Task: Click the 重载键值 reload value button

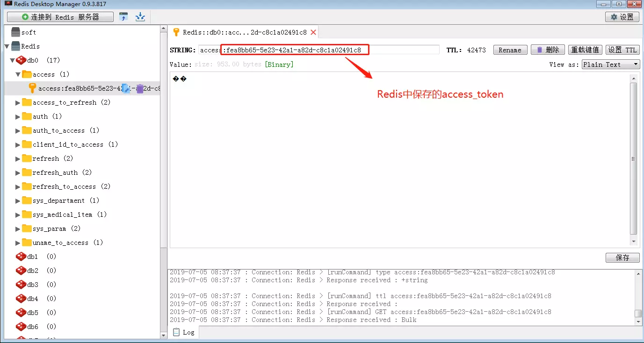Action: (585, 50)
